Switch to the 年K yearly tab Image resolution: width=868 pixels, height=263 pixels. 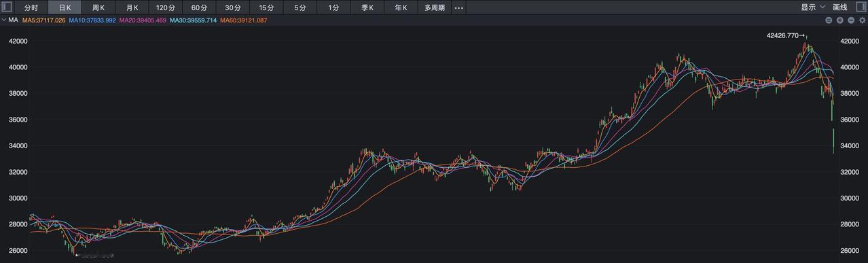click(x=401, y=7)
